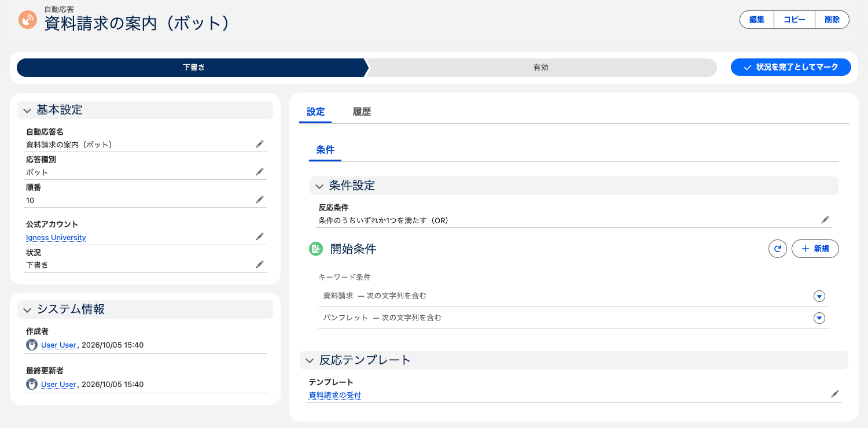Screen dimensions: 868x428
Task: Click pencil icon next to 順番 value 10
Action: (x=260, y=200)
